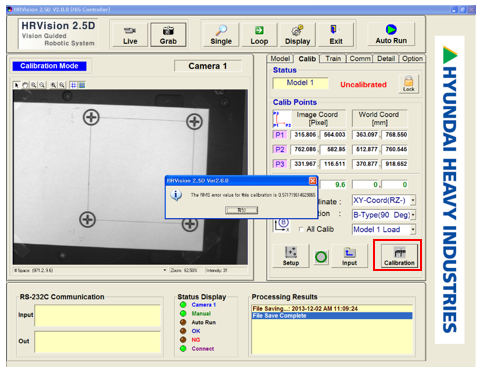Toggle the blue grid lines overlay icon

click(x=73, y=85)
